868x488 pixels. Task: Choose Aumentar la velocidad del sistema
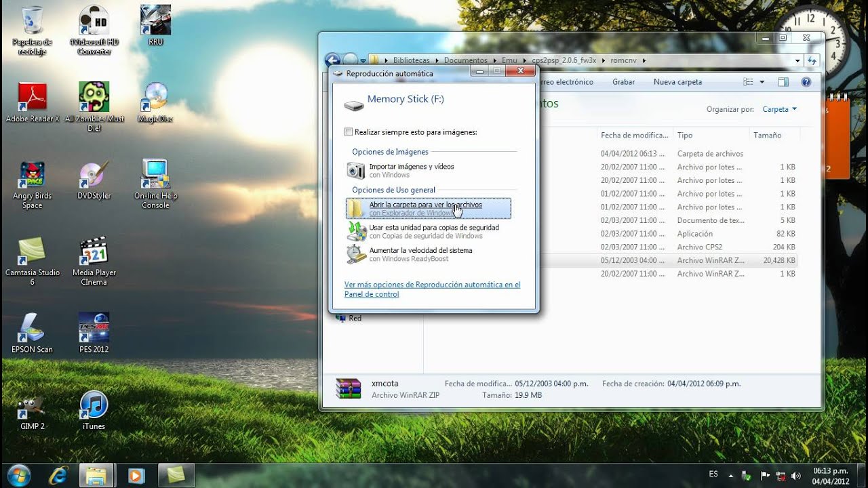pyautogui.click(x=429, y=254)
